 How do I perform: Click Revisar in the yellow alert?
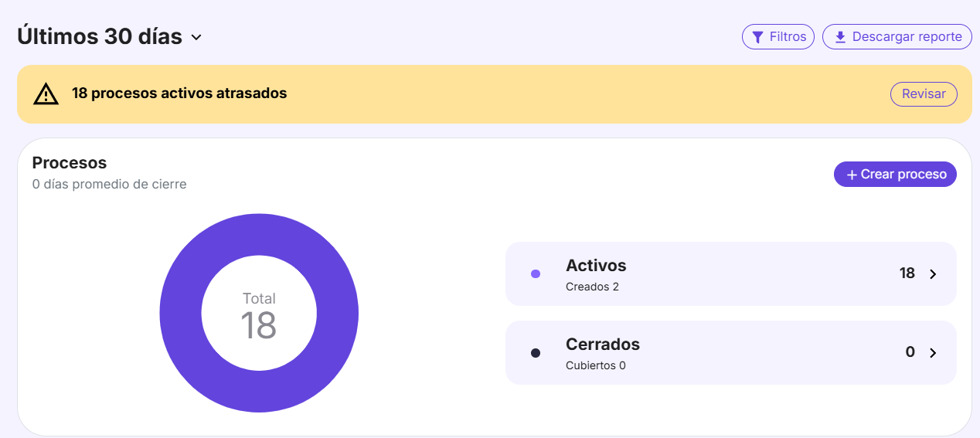point(924,94)
